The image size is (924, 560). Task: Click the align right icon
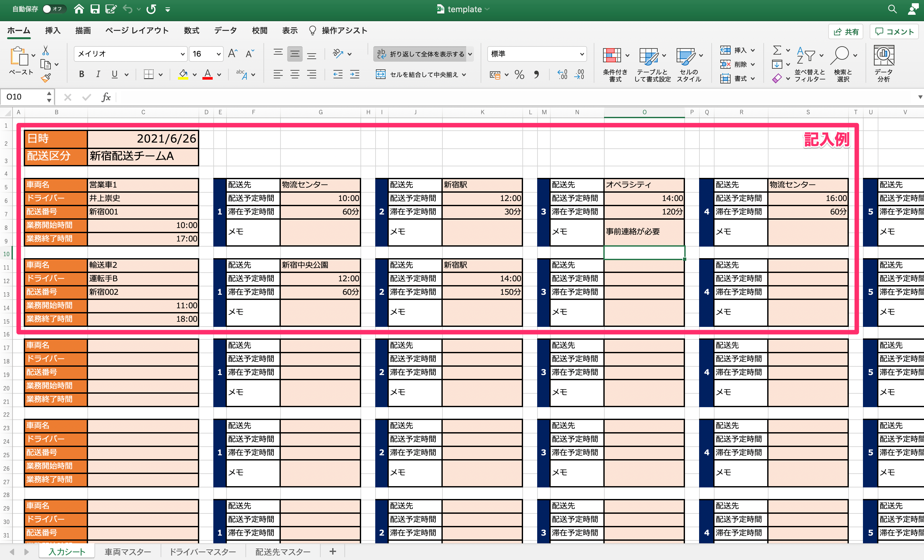311,74
